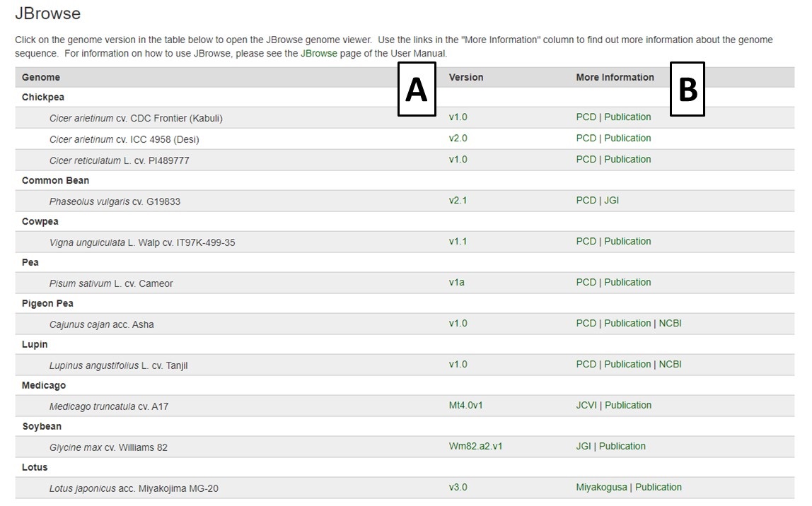Click Publication link in Cajunus cajan row
This screenshot has height=506, width=812.
pyautogui.click(x=627, y=323)
